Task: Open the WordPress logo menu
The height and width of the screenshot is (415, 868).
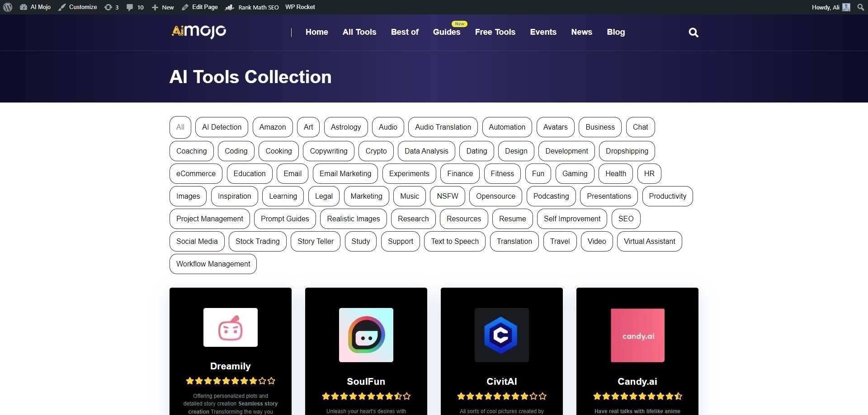Action: [8, 7]
